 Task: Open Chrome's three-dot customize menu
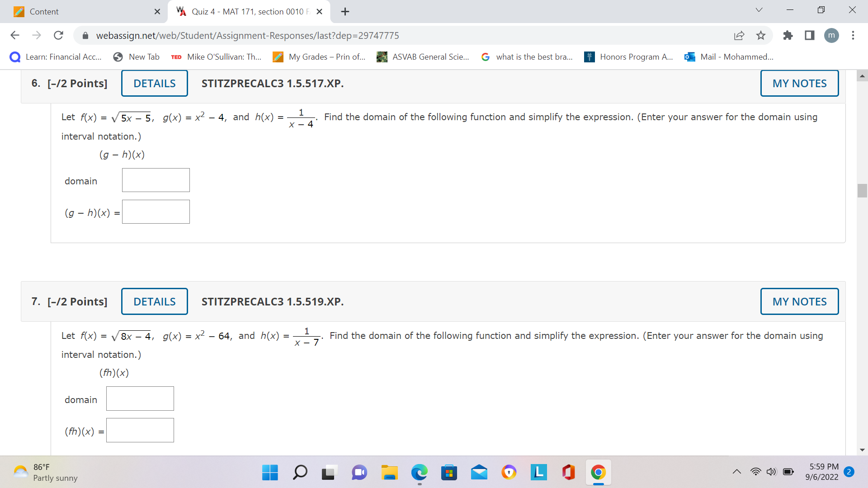point(854,36)
